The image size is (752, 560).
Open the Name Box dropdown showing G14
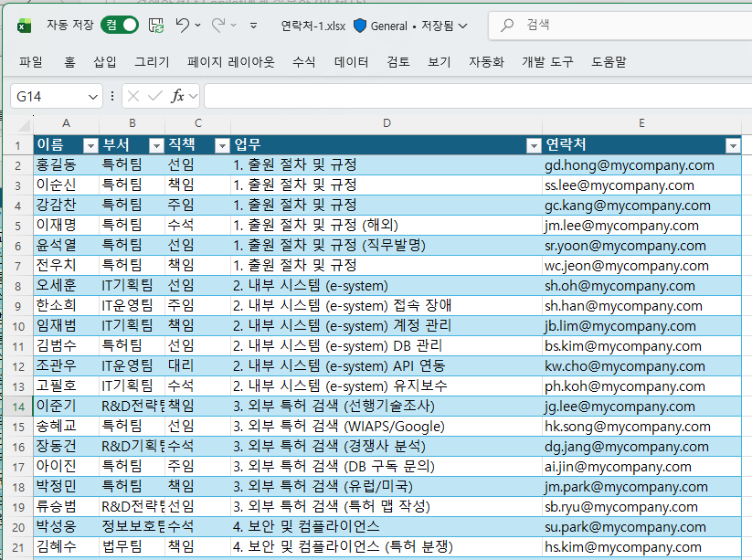point(92,95)
